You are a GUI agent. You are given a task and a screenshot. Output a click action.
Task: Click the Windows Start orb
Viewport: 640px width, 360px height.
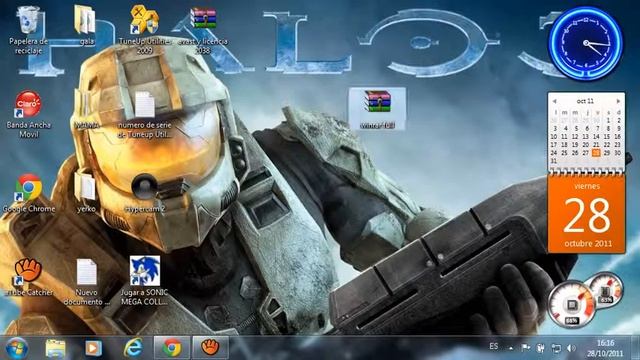click(17, 348)
